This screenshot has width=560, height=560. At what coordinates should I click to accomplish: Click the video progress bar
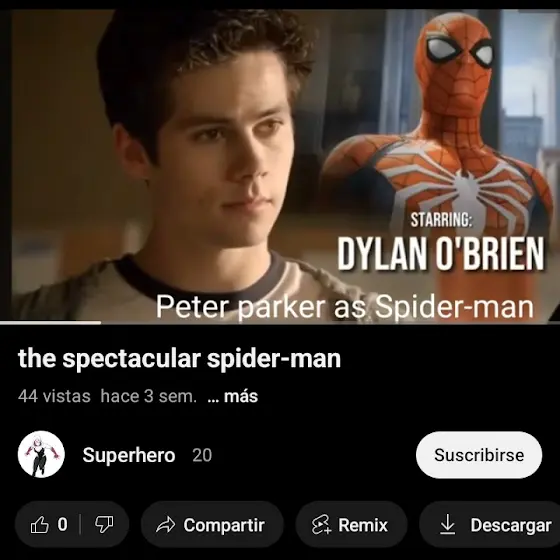[280, 322]
